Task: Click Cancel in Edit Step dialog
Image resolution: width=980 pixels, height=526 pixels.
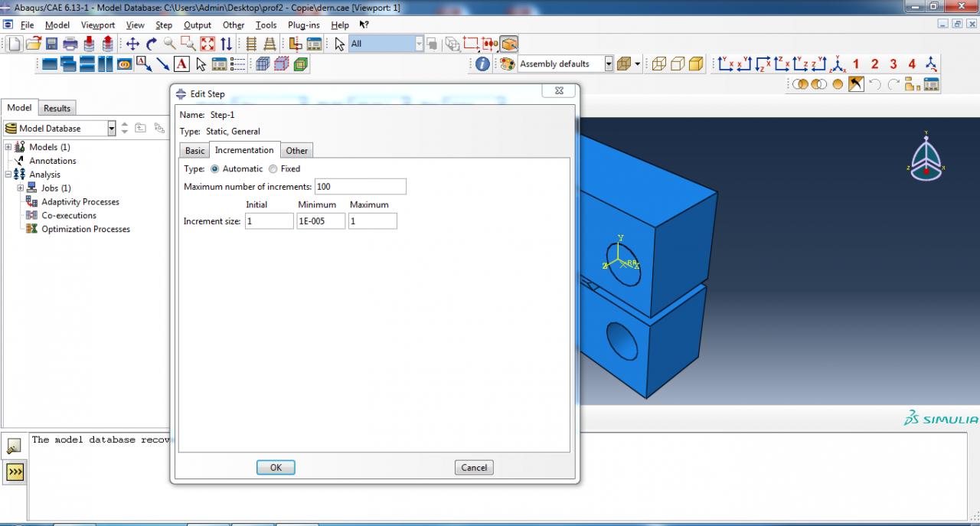Action: coord(474,467)
